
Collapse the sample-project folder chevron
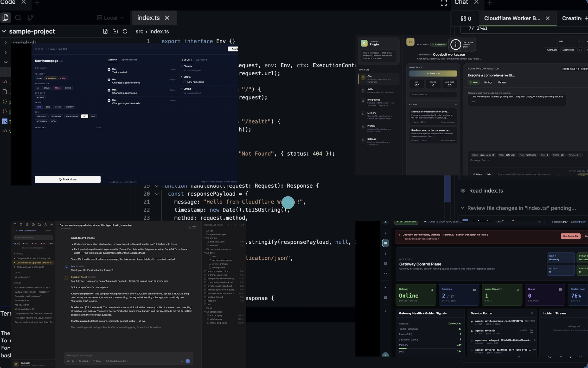tap(4, 31)
